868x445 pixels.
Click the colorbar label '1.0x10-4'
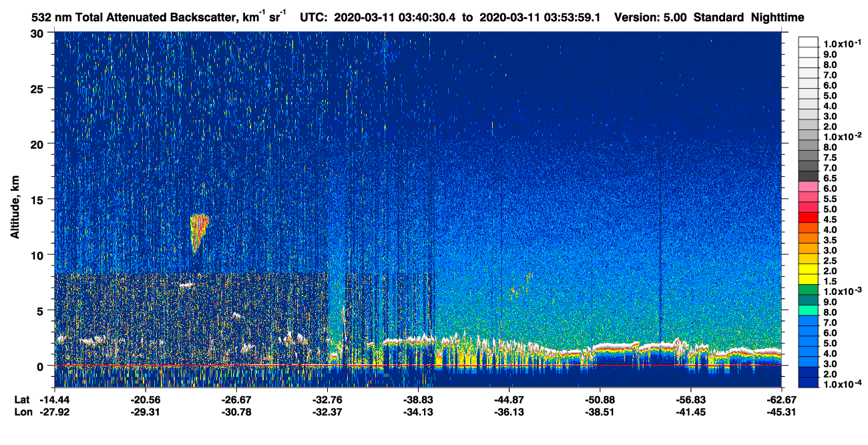[843, 385]
